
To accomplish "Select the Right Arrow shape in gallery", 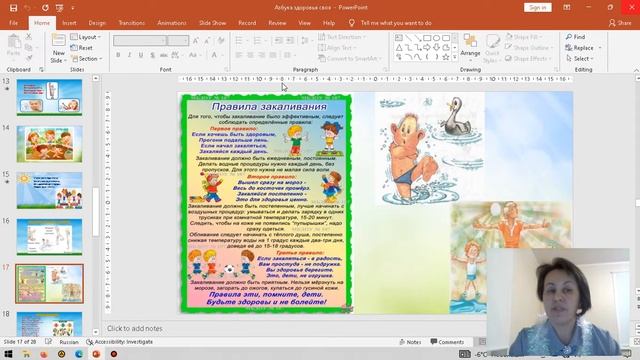I will 427,48.
